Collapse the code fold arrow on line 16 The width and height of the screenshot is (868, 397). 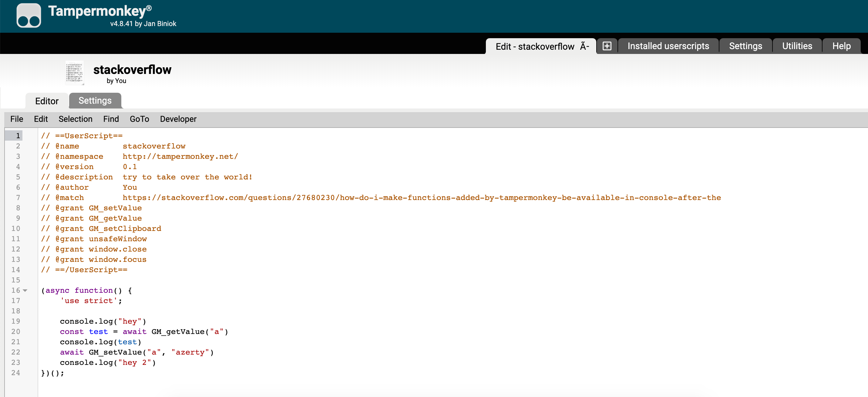(25, 290)
